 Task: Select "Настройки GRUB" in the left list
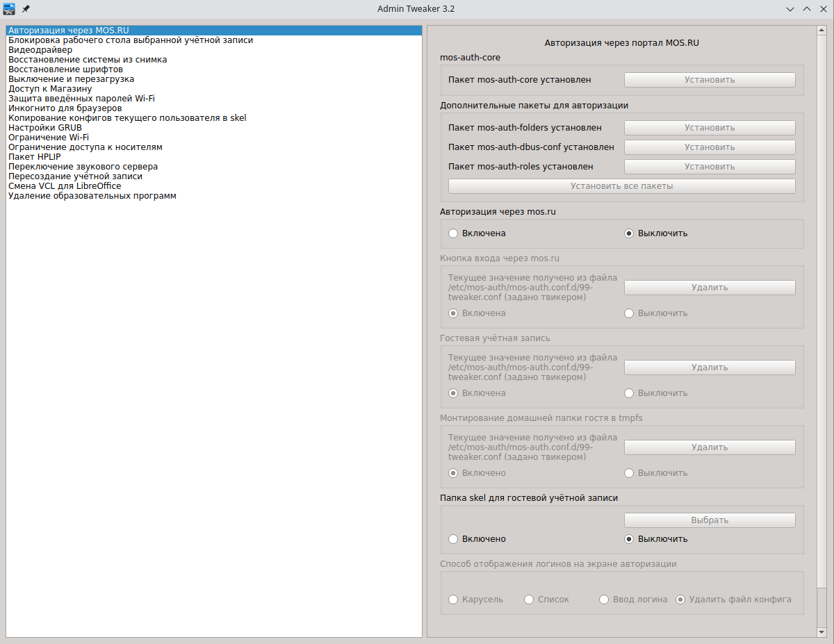pyautogui.click(x=45, y=128)
